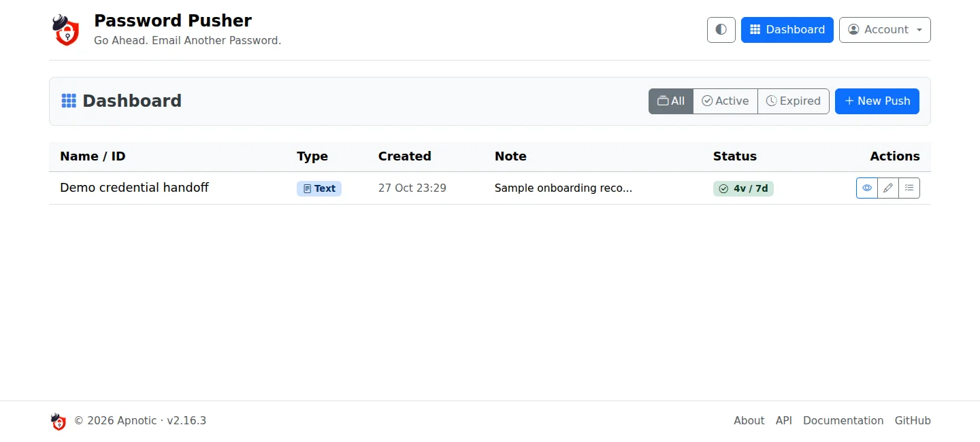This screenshot has width=980, height=442.
Task: Open the Documentation footer link
Action: click(843, 421)
